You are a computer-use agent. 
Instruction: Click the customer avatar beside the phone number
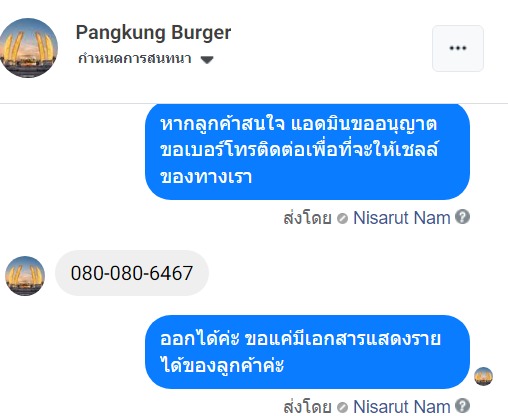25,276
